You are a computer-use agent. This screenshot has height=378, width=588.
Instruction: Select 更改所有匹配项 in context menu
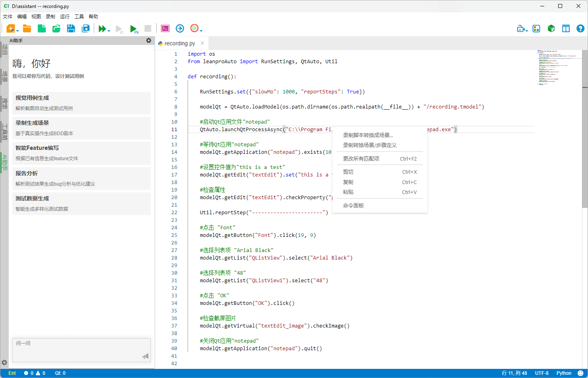(380, 159)
